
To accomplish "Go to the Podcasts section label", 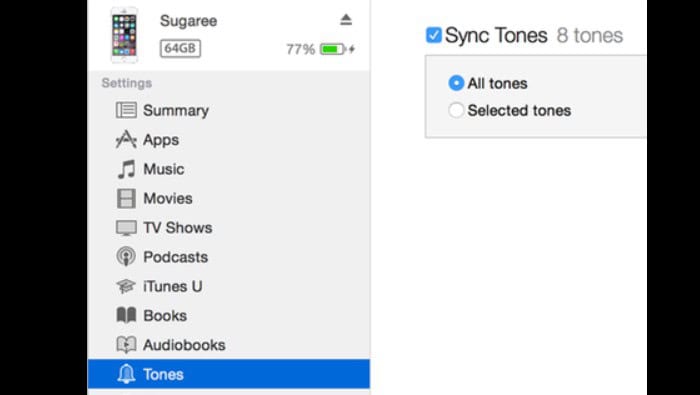I will (175, 257).
